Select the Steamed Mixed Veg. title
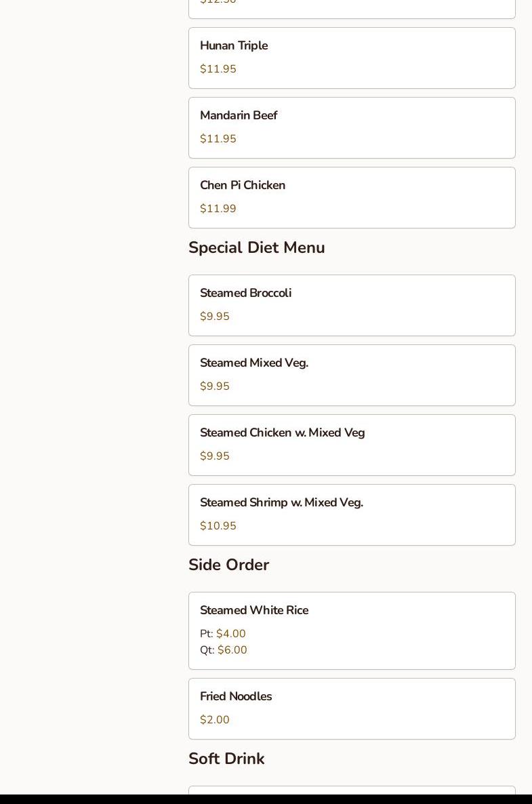The height and width of the screenshot is (804, 532). [253, 363]
